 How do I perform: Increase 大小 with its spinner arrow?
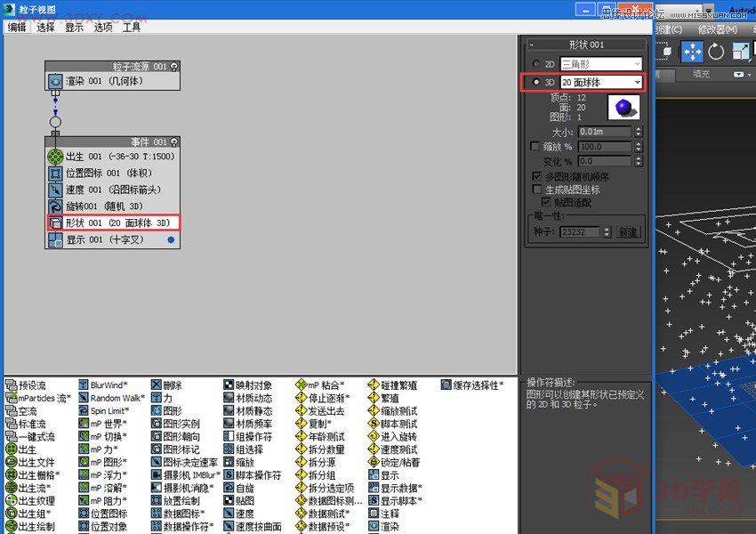639,127
